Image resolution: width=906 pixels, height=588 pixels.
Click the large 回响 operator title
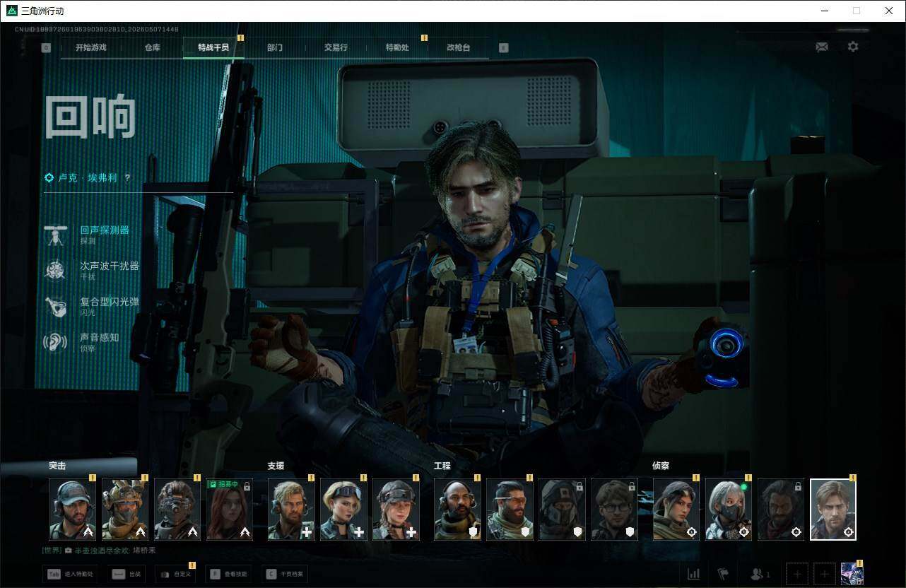pyautogui.click(x=90, y=117)
